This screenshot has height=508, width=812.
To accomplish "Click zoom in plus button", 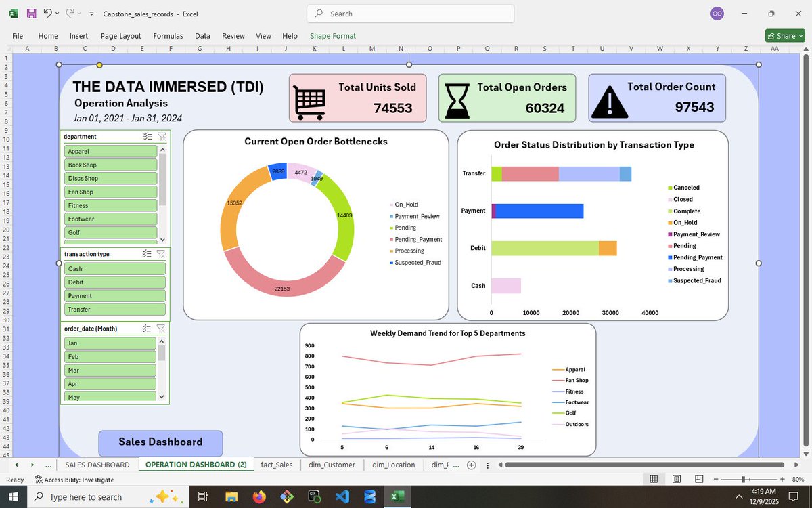I will coord(781,480).
